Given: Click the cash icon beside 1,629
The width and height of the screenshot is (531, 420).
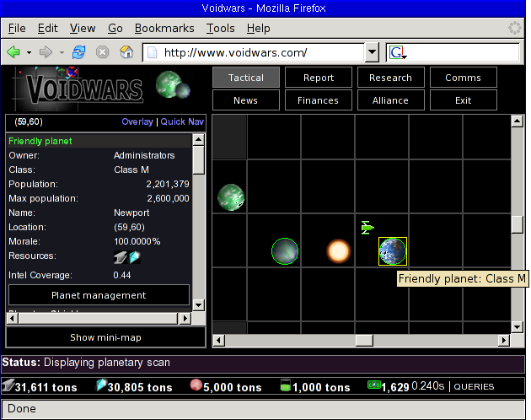Looking at the screenshot, I should point(374,385).
